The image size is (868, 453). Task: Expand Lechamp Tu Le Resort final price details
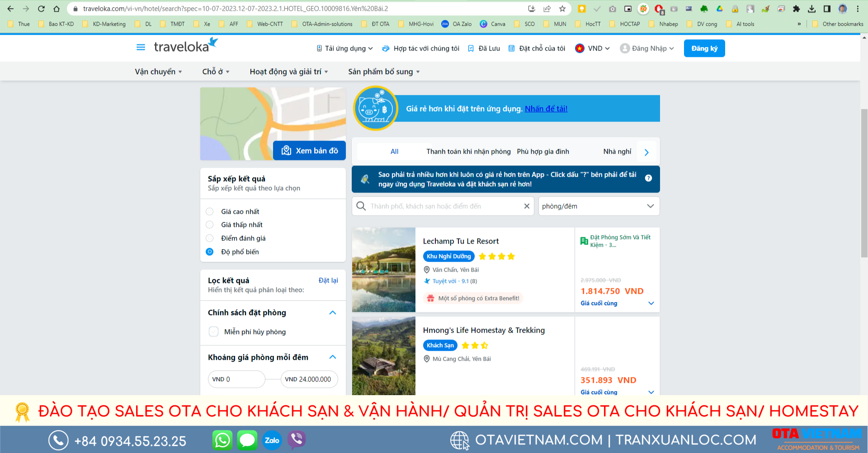click(x=651, y=303)
